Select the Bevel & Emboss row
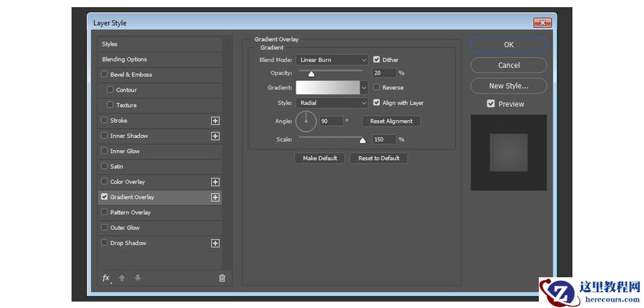This screenshot has width=644, height=308. tap(160, 74)
